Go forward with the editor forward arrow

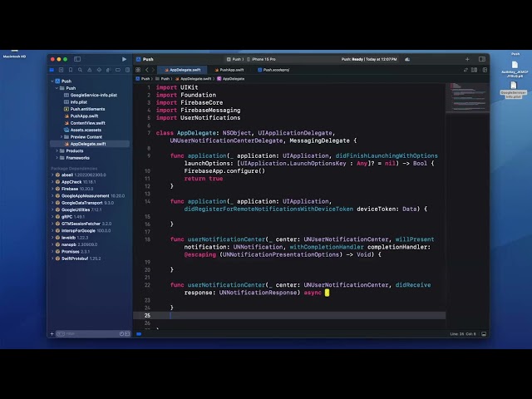coord(153,70)
